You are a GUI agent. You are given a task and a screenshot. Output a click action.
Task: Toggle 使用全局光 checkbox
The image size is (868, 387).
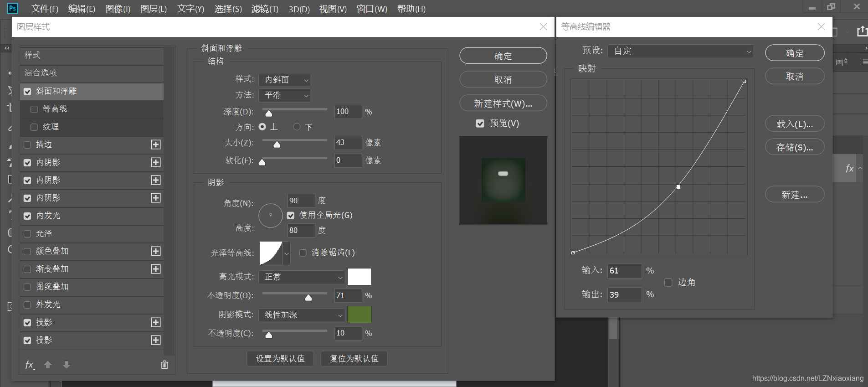[291, 216]
